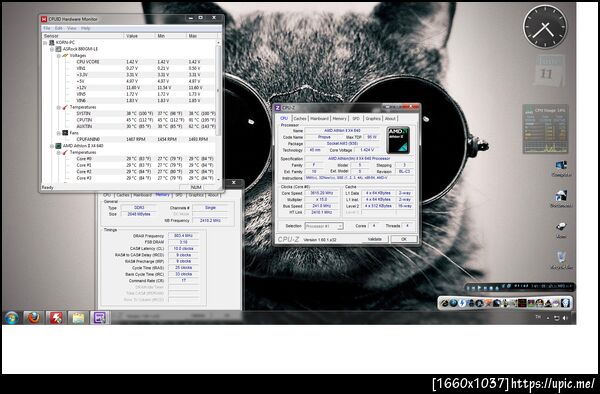Open the Edit menu in Hardware Monitor
The height and width of the screenshot is (394, 600).
[x=59, y=28]
